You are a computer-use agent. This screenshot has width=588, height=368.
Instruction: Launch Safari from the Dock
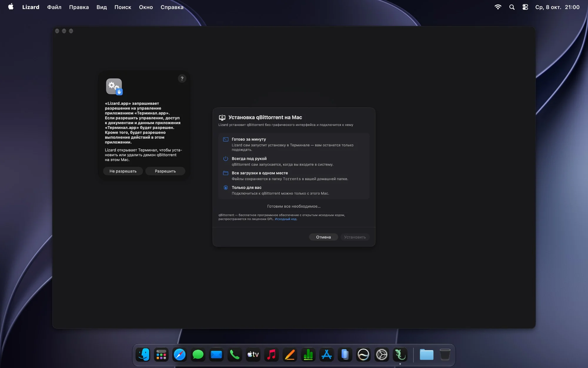180,354
